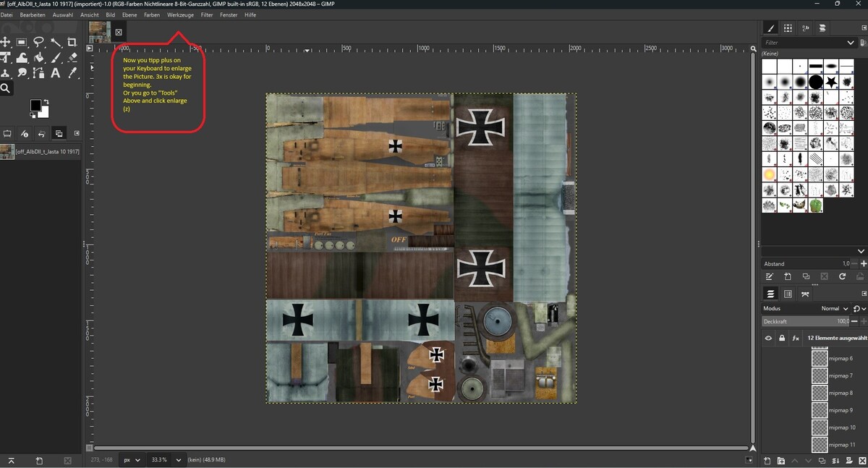Select the Text tool
The width and height of the screenshot is (868, 468).
click(x=56, y=73)
